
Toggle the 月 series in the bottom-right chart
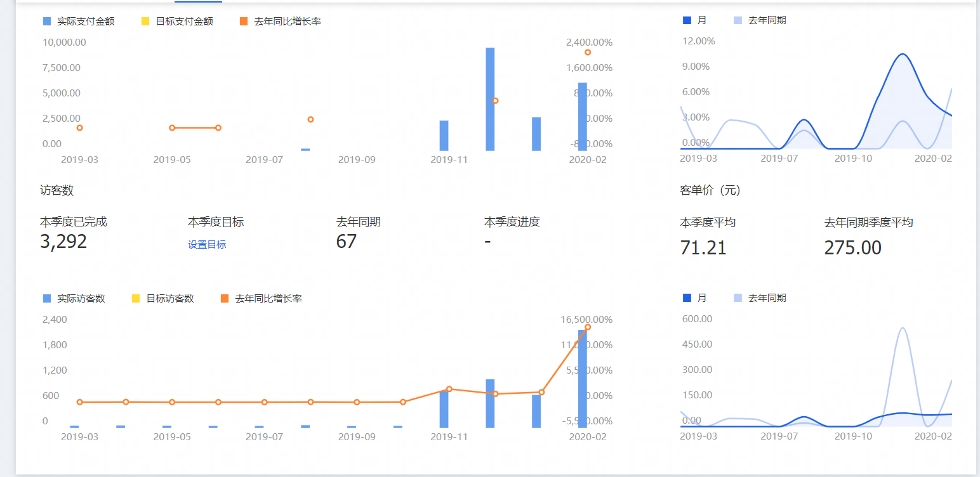pos(685,297)
